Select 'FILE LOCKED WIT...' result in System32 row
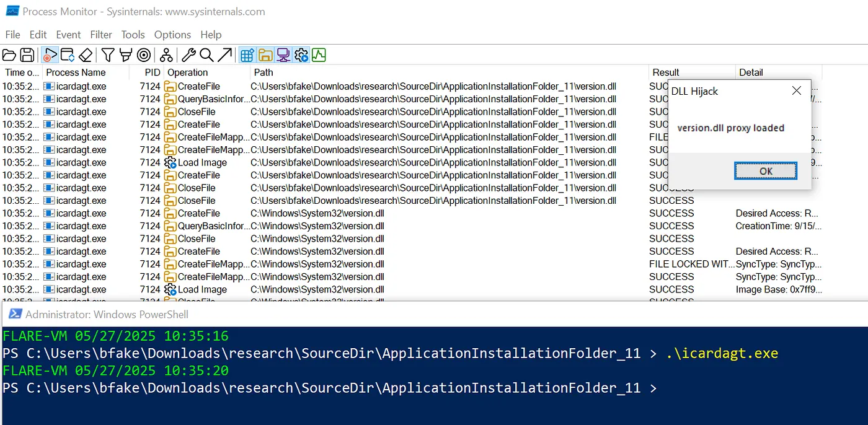 (x=691, y=264)
